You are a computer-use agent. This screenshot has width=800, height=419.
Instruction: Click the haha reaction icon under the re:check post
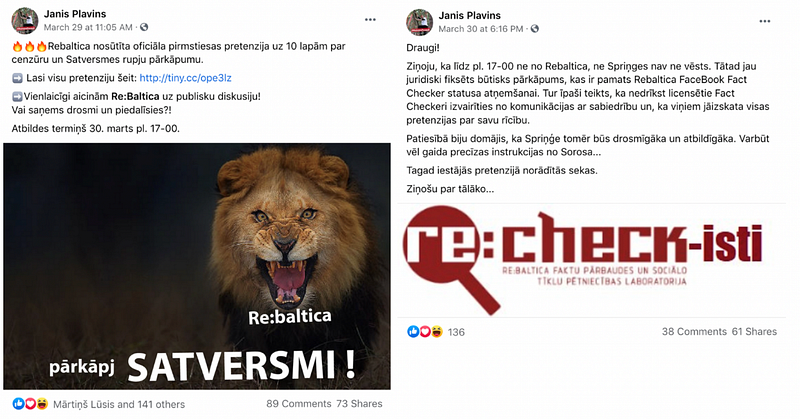tap(437, 332)
